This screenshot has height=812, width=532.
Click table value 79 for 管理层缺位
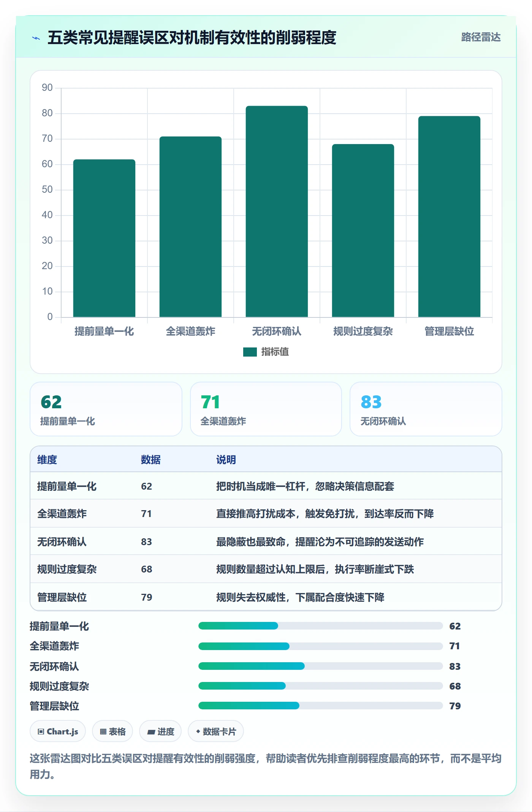[x=147, y=597]
